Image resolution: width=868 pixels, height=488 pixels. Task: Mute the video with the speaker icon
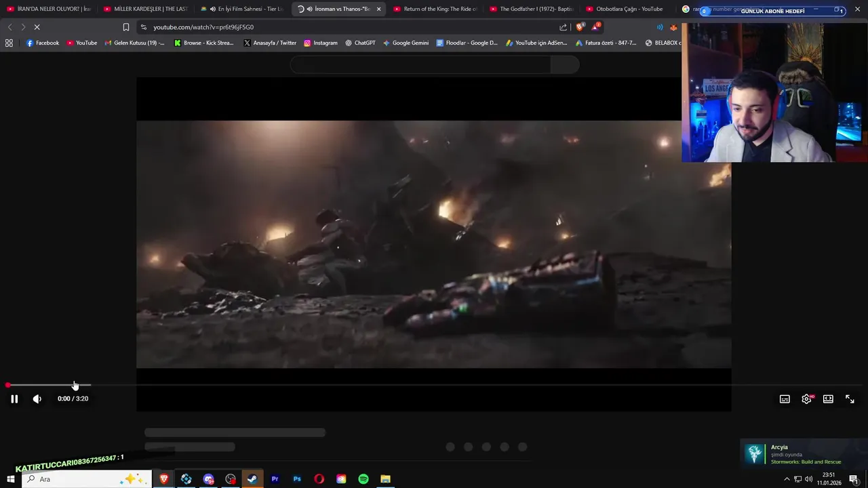pyautogui.click(x=37, y=399)
